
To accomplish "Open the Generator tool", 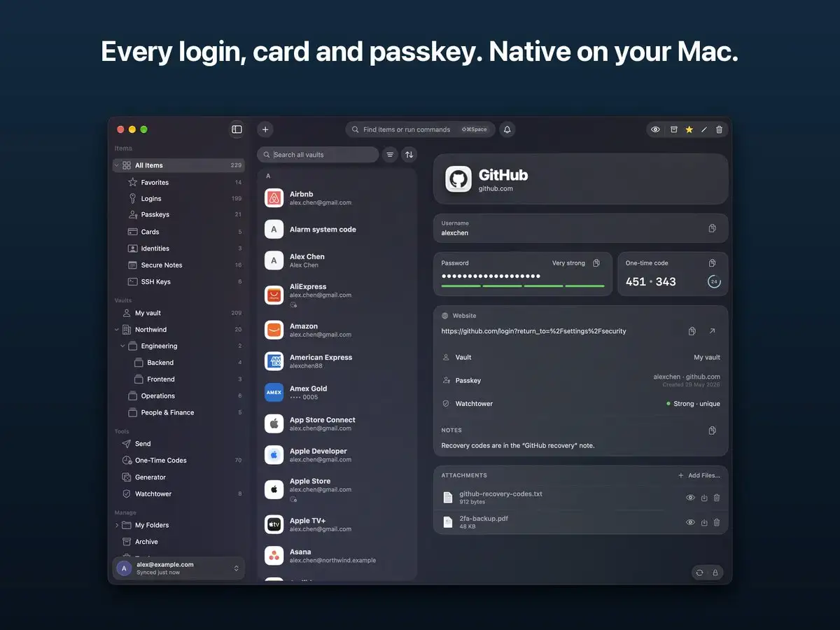I will (178, 477).
